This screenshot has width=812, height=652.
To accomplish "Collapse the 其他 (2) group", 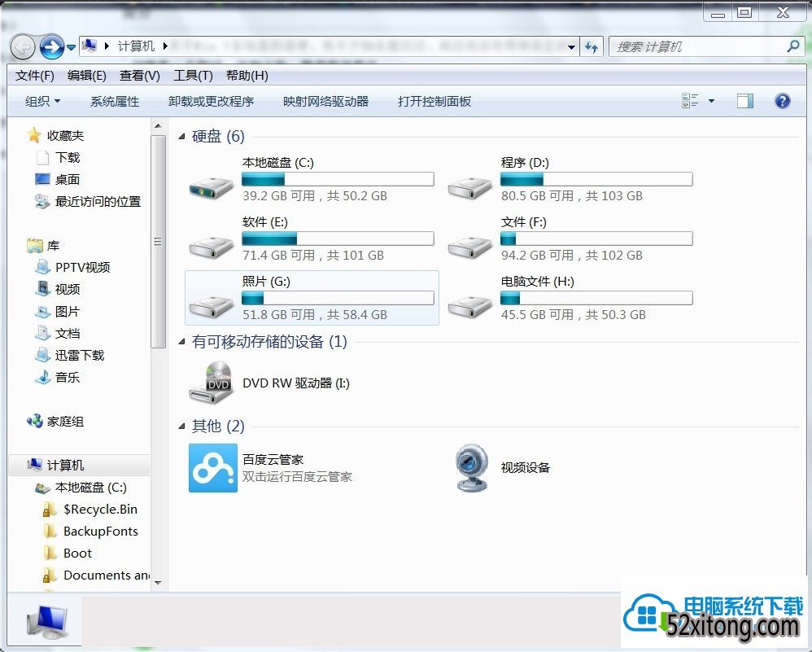I will point(182,427).
